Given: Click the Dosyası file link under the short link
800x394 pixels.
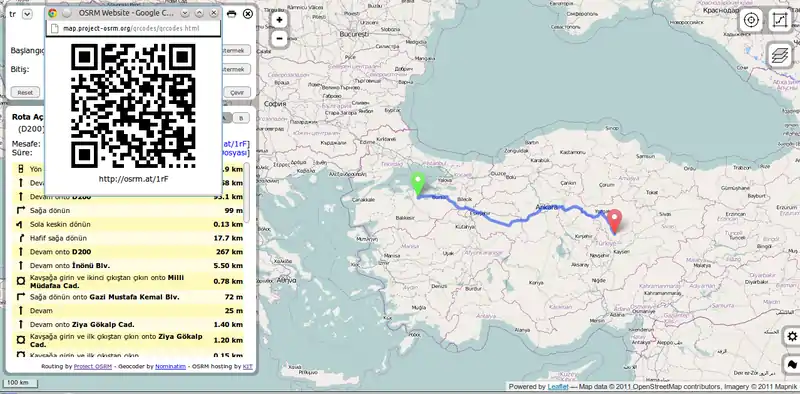Looking at the screenshot, I should click(x=235, y=153).
